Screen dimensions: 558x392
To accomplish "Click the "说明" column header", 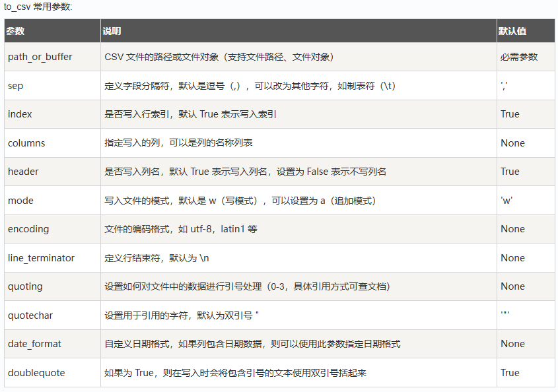I will click(x=112, y=31).
